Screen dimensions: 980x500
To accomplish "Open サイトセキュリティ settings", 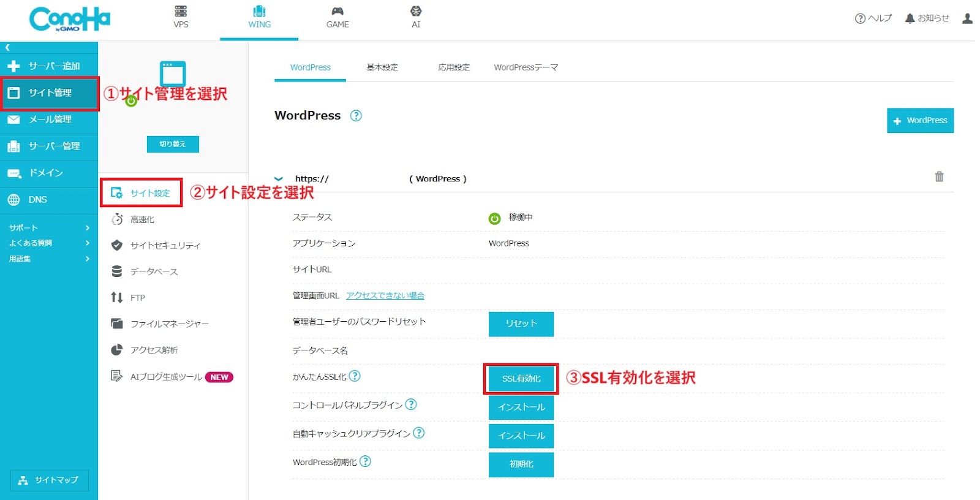I will (x=156, y=245).
